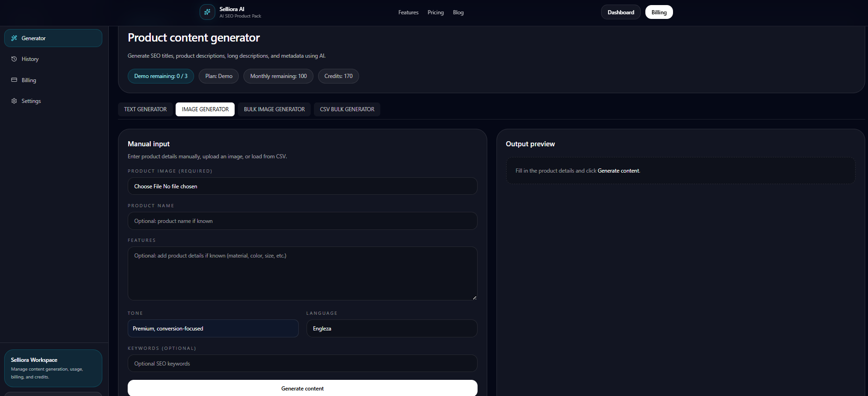Click the Credits: 170 badge
The height and width of the screenshot is (396, 868).
338,76
